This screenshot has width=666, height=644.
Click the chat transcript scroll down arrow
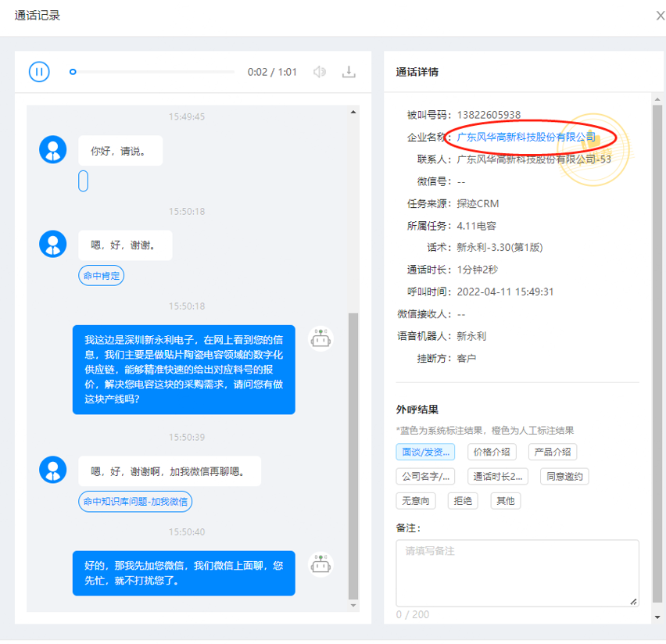(353, 606)
